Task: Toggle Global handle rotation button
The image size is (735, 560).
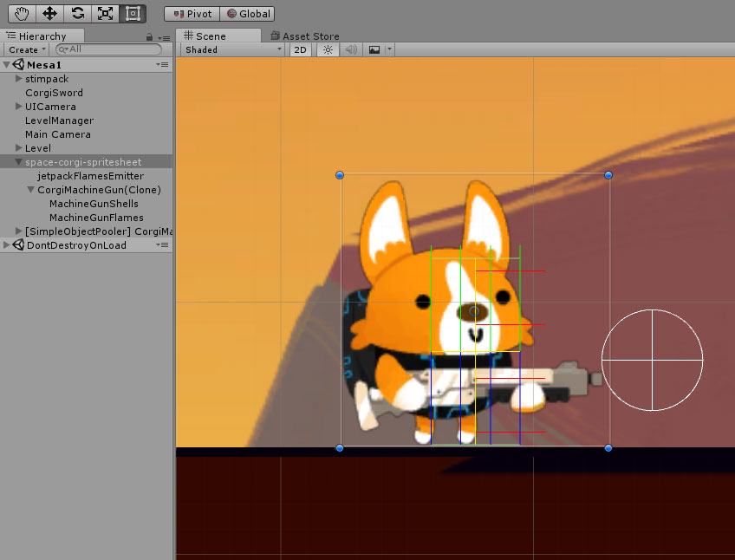Action: click(x=247, y=14)
